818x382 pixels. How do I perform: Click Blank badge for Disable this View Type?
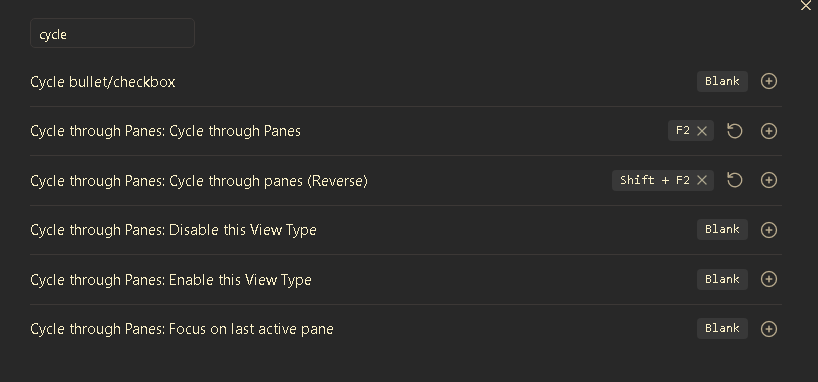click(x=722, y=230)
